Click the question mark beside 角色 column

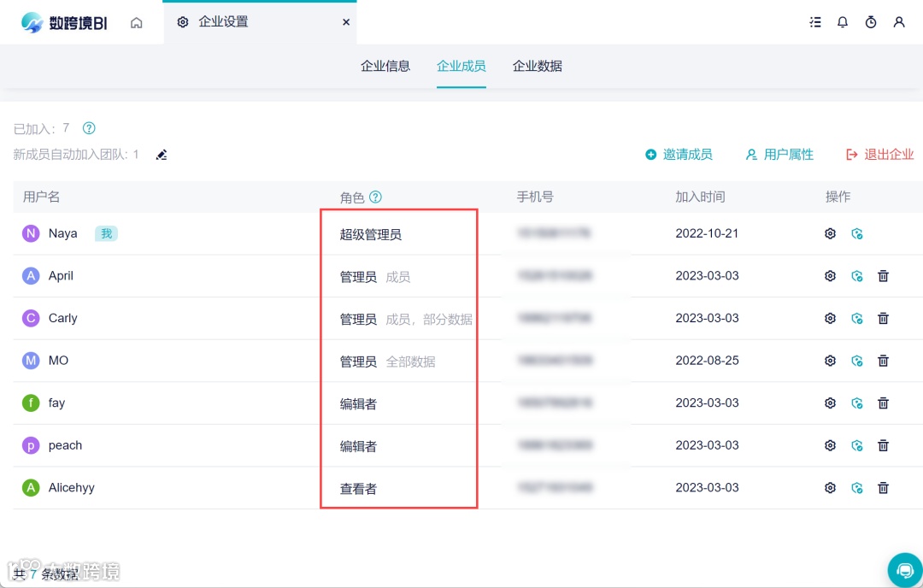tap(375, 197)
